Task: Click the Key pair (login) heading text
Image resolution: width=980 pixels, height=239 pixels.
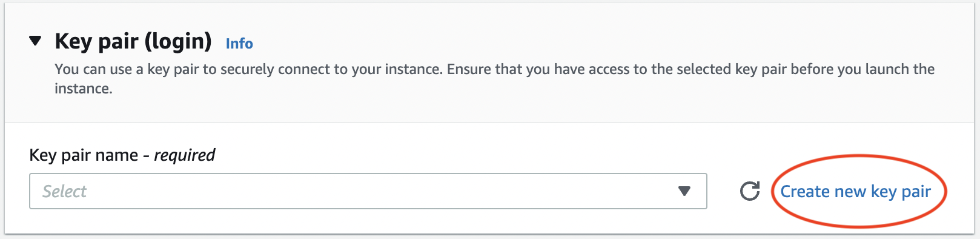Action: (133, 41)
